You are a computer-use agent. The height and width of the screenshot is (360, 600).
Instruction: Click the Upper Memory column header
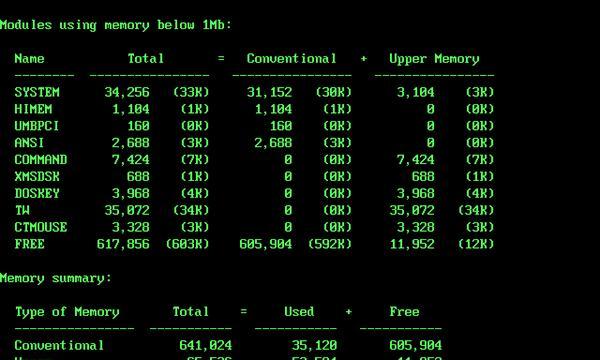pyautogui.click(x=434, y=59)
